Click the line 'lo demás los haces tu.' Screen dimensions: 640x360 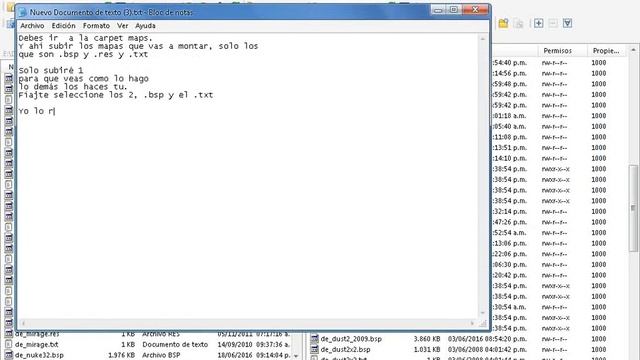(x=73, y=87)
